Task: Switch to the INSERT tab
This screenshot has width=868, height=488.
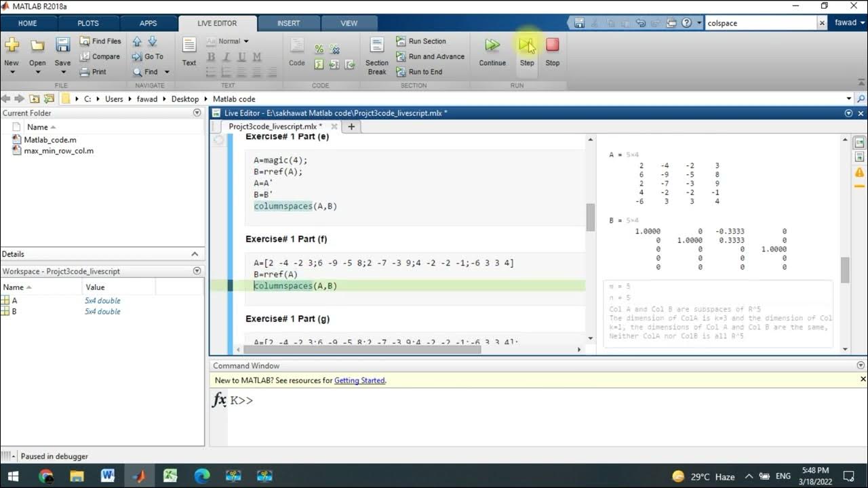Action: point(288,23)
